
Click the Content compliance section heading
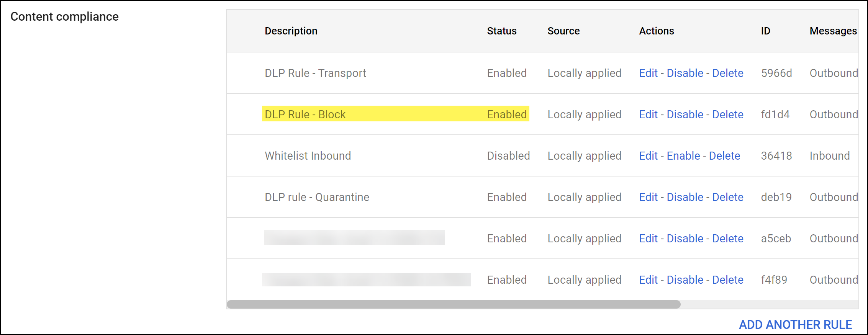(x=64, y=17)
